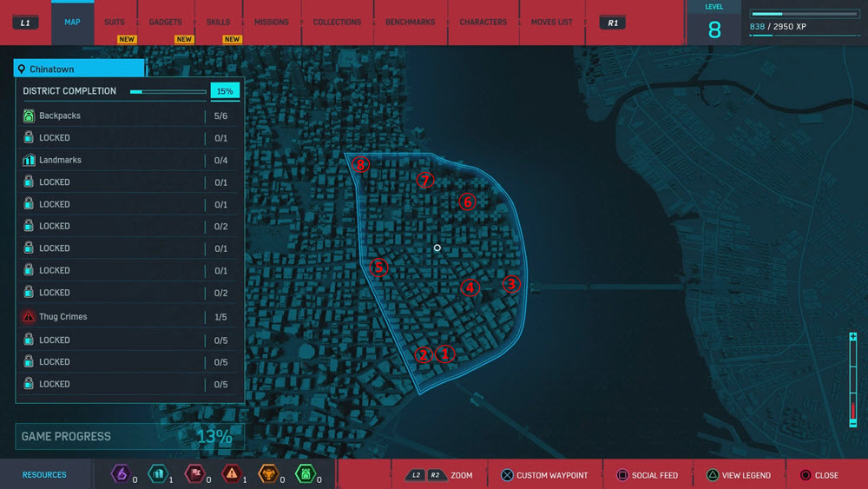Click the Chinatown location pin icon
Viewport: 868px width, 489px height.
coord(22,69)
